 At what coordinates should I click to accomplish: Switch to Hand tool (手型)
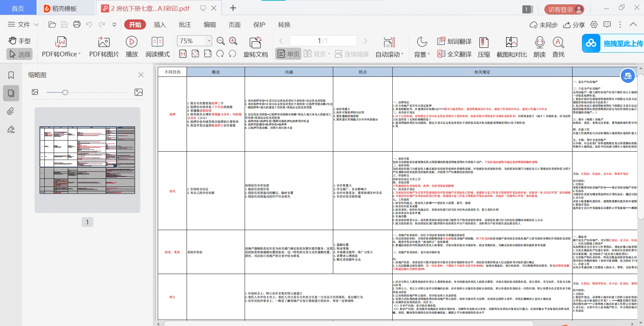19,41
